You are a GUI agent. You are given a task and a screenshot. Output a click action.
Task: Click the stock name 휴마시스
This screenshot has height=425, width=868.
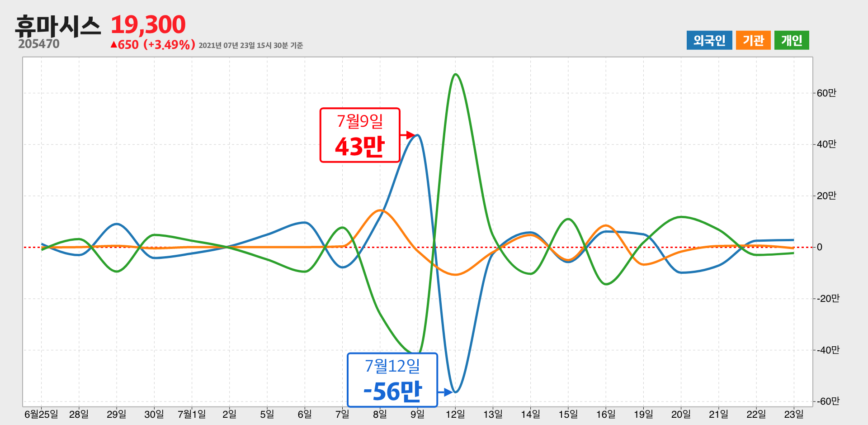pyautogui.click(x=58, y=26)
